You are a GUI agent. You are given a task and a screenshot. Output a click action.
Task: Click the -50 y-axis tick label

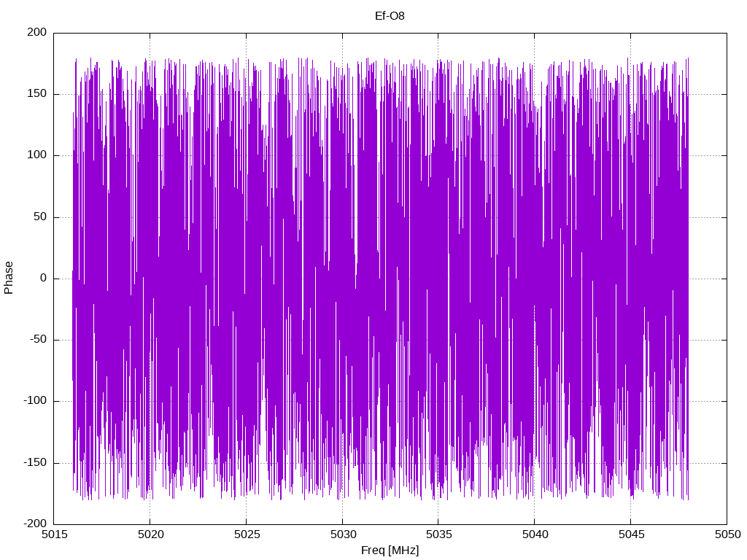point(38,340)
